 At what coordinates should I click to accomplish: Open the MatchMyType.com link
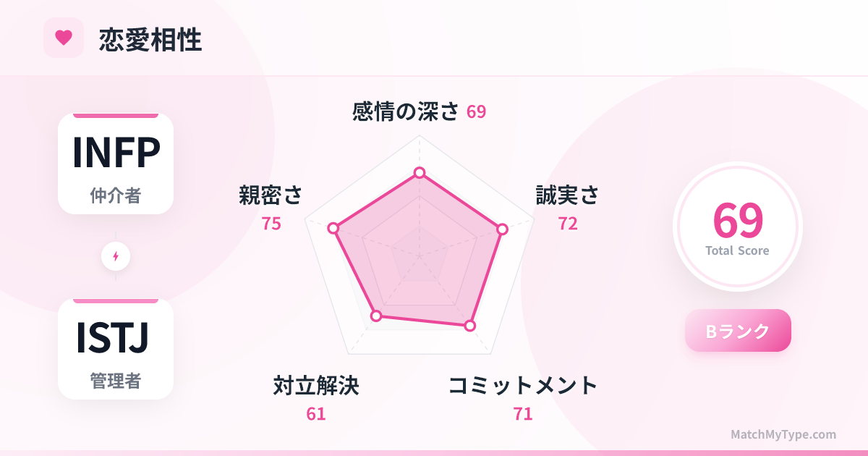click(783, 434)
